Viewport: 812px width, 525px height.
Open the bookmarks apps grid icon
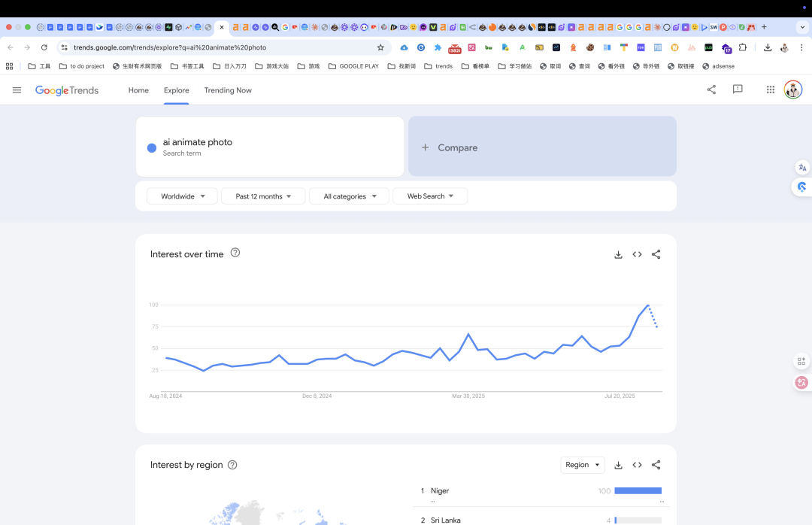(x=9, y=66)
